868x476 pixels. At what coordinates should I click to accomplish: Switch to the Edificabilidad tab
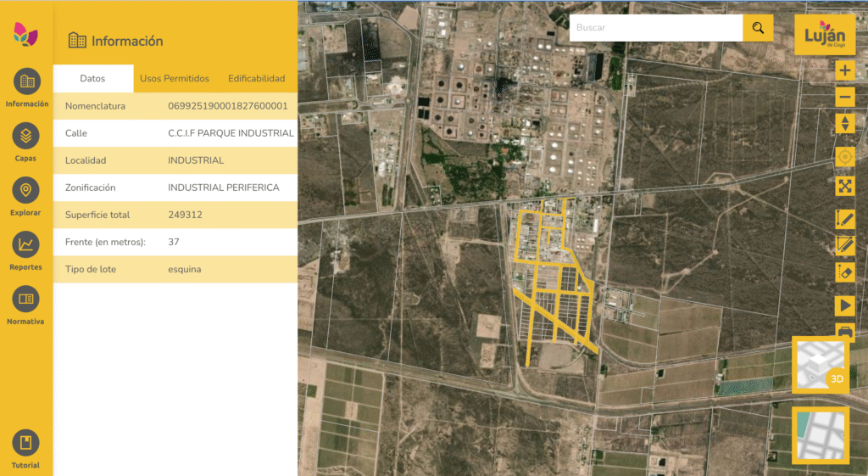(256, 79)
